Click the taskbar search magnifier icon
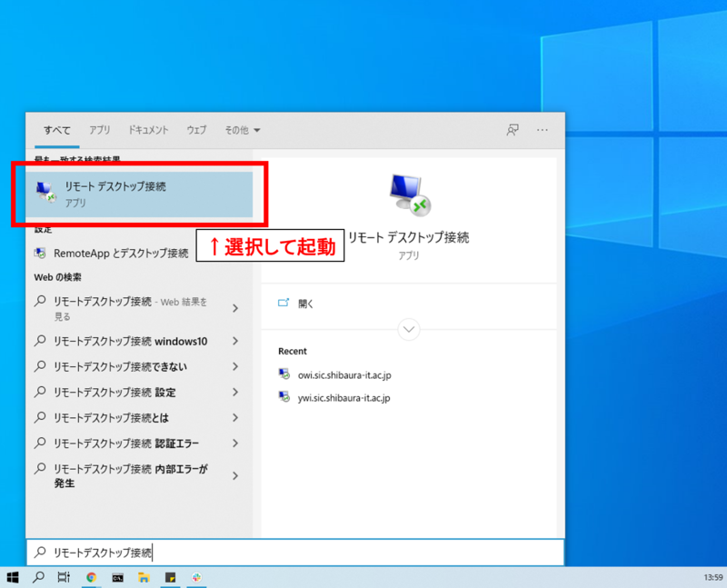Screen dimensions: 727x588 (x=38, y=577)
